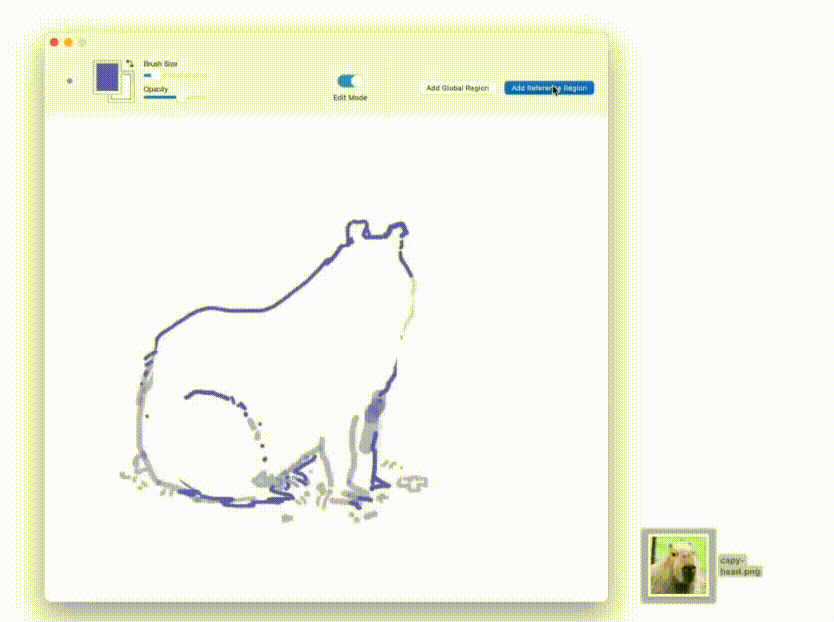Click the Brush Size slider

point(174,75)
